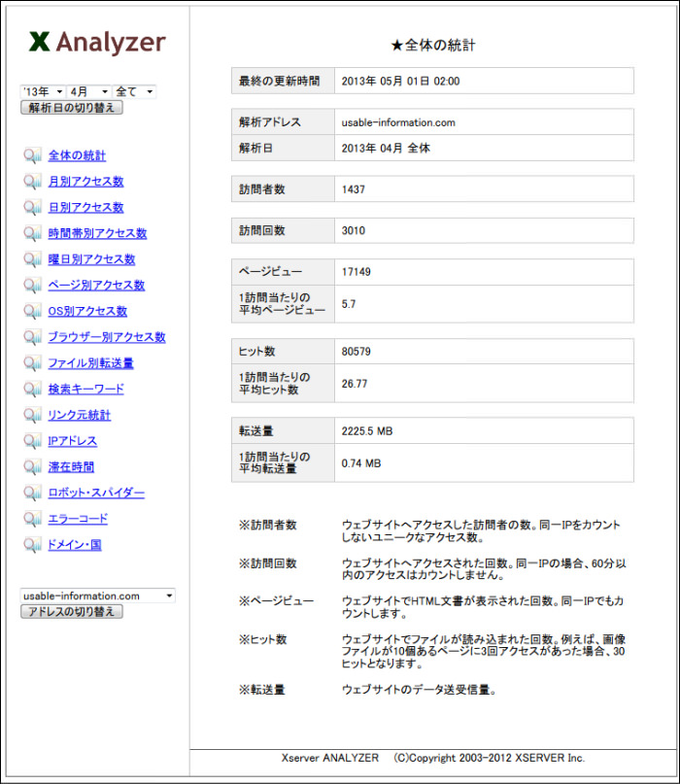Click magnifier icon beside ロボット・スパイダー

pos(32,494)
